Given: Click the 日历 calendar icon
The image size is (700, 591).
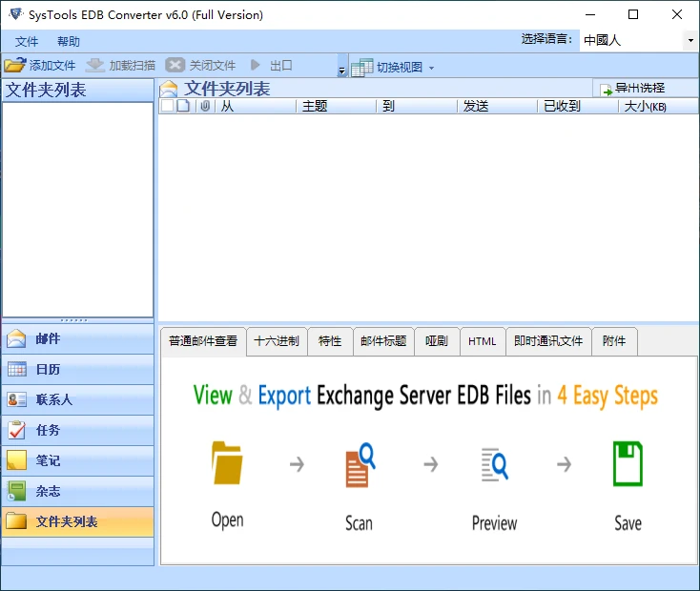Looking at the screenshot, I should coord(16,369).
